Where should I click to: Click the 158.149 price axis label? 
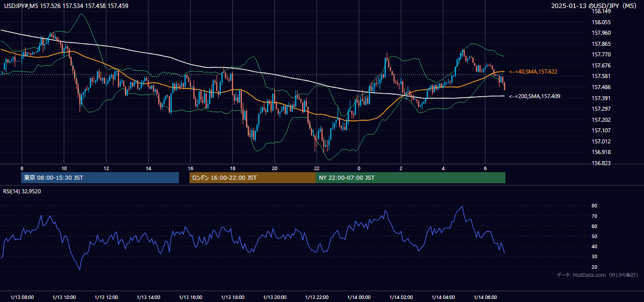tap(601, 12)
